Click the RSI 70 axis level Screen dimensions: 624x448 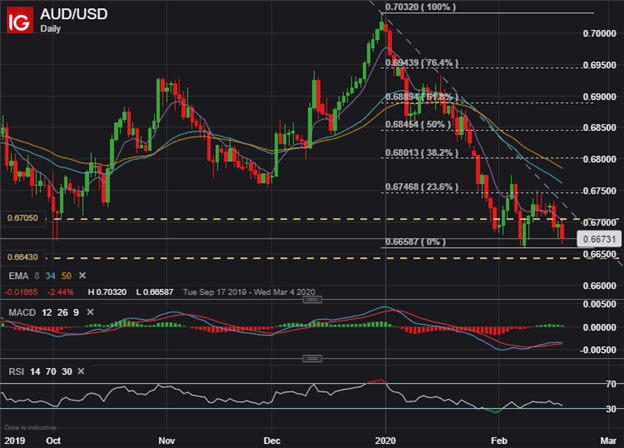click(611, 384)
